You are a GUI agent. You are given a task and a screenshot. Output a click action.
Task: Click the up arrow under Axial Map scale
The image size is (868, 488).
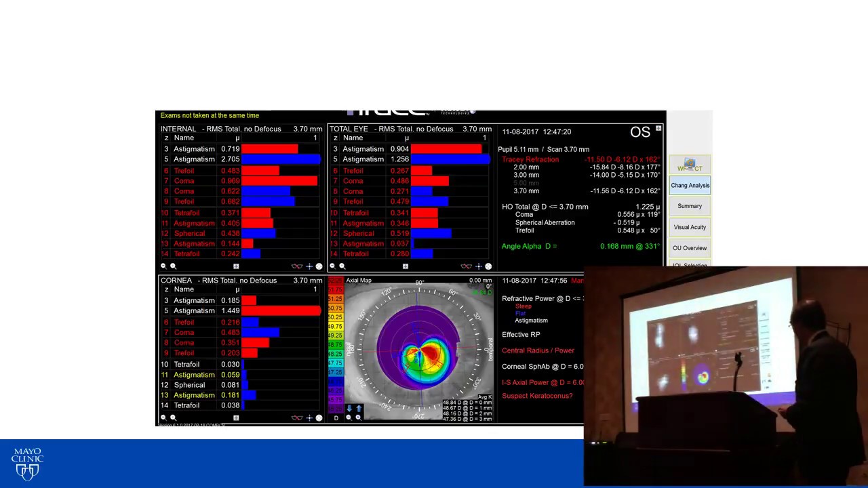point(359,409)
